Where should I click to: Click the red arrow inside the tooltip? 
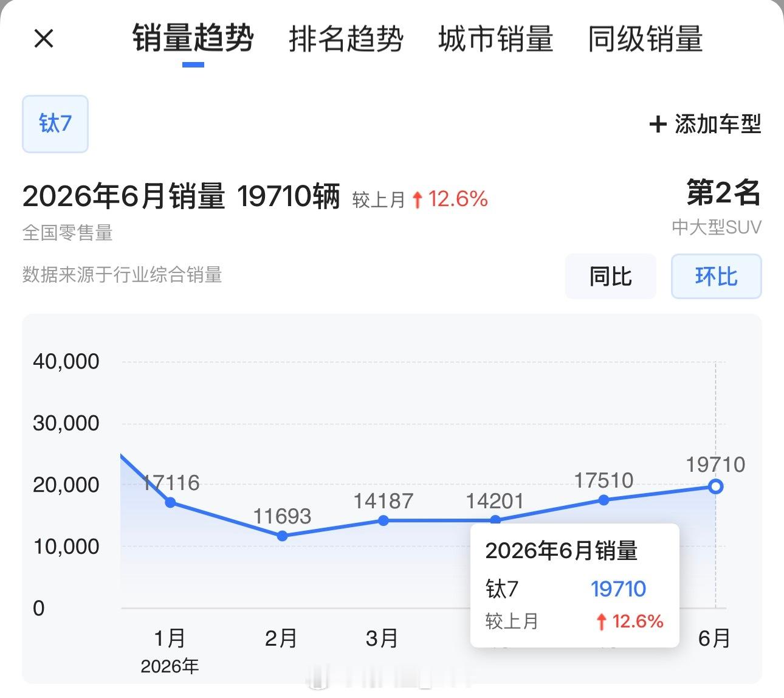pos(602,621)
